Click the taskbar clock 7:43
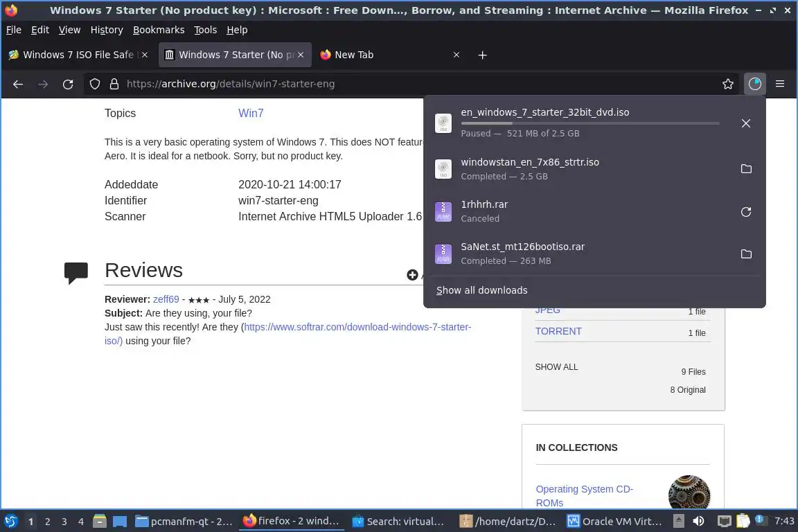Screen dimensions: 798x532 tap(784, 521)
